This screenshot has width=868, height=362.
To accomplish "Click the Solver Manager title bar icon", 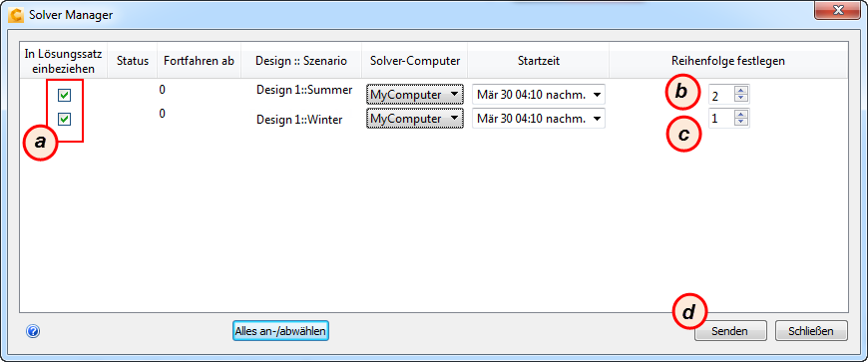I will click(x=16, y=14).
